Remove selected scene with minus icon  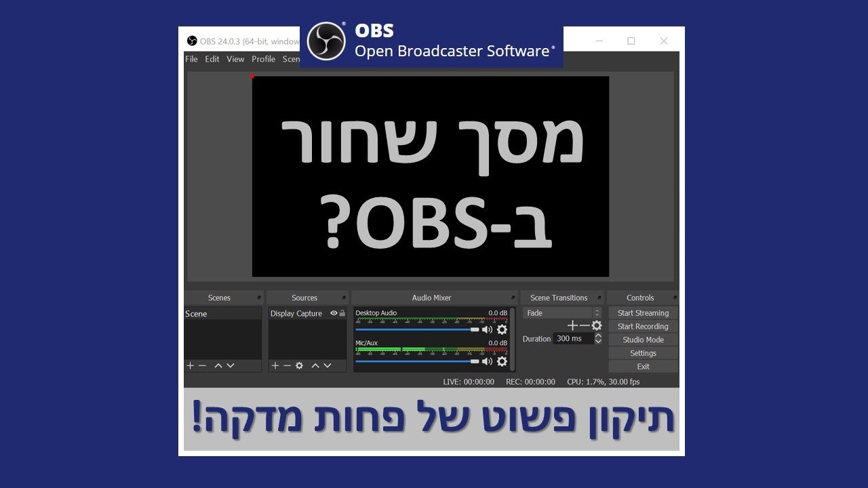[202, 365]
